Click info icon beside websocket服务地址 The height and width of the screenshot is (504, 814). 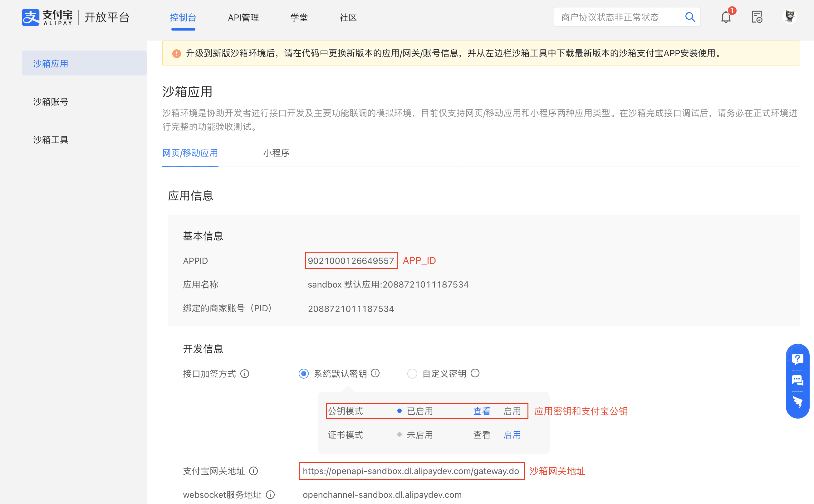coord(270,495)
